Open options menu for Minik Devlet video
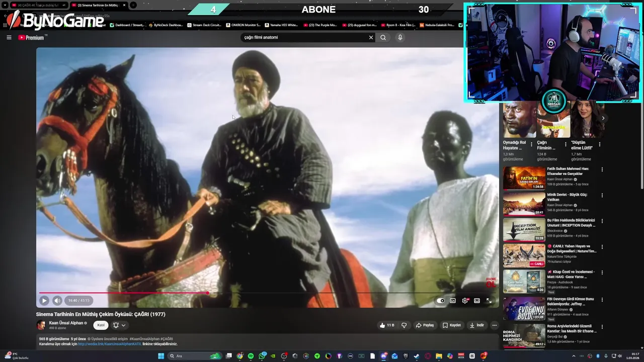 click(602, 195)
